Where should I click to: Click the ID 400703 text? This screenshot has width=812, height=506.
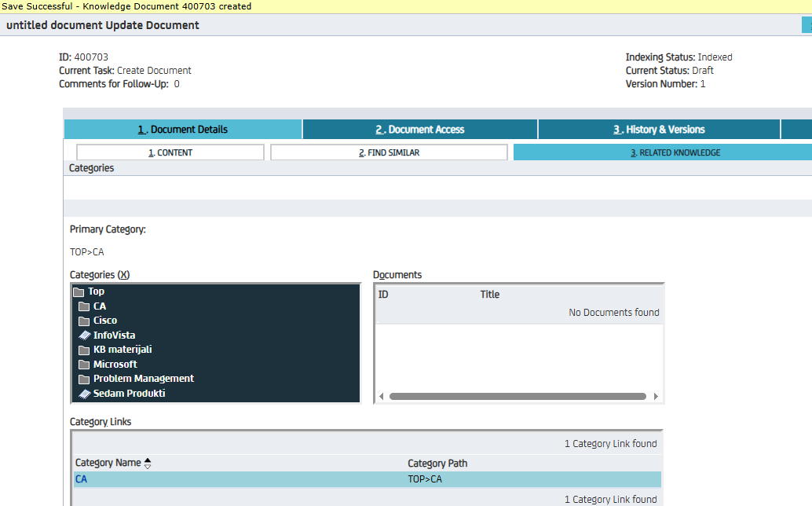click(83, 57)
